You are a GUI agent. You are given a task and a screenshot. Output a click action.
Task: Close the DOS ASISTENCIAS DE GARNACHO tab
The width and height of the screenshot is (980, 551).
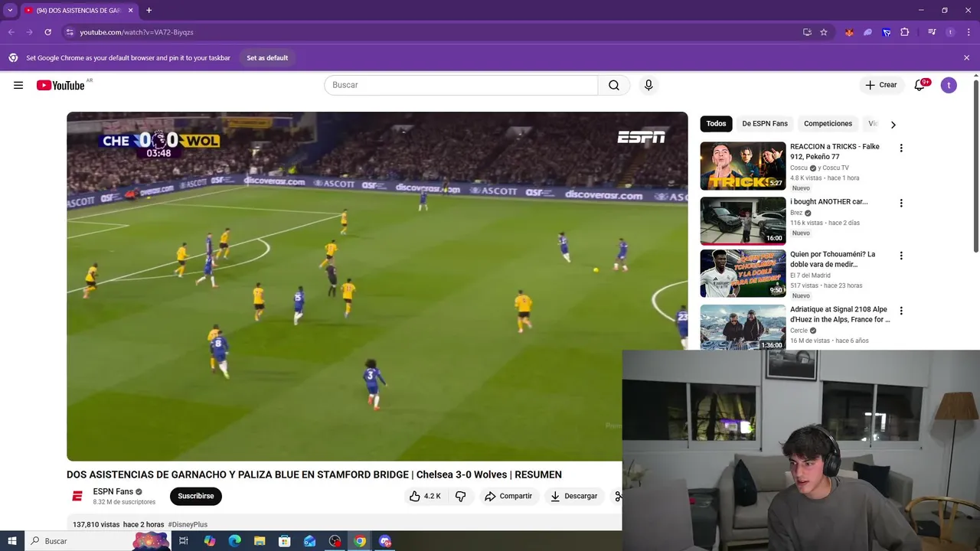click(x=131, y=11)
